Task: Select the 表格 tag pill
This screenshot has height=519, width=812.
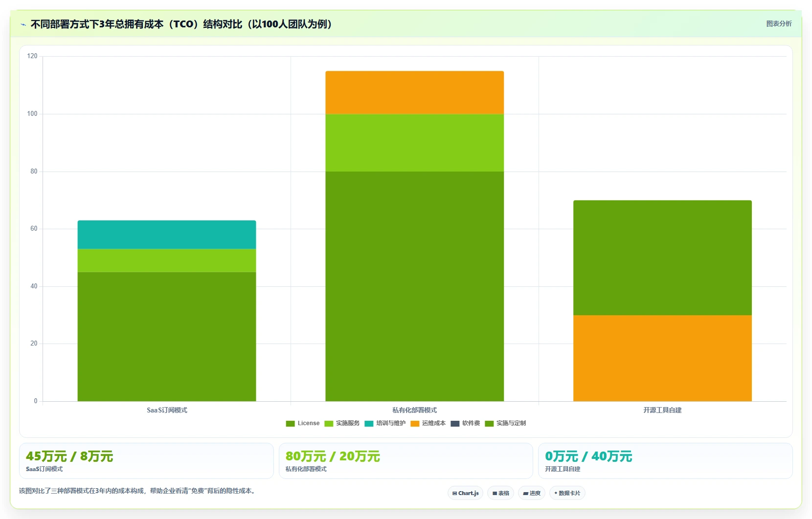Action: tap(500, 493)
